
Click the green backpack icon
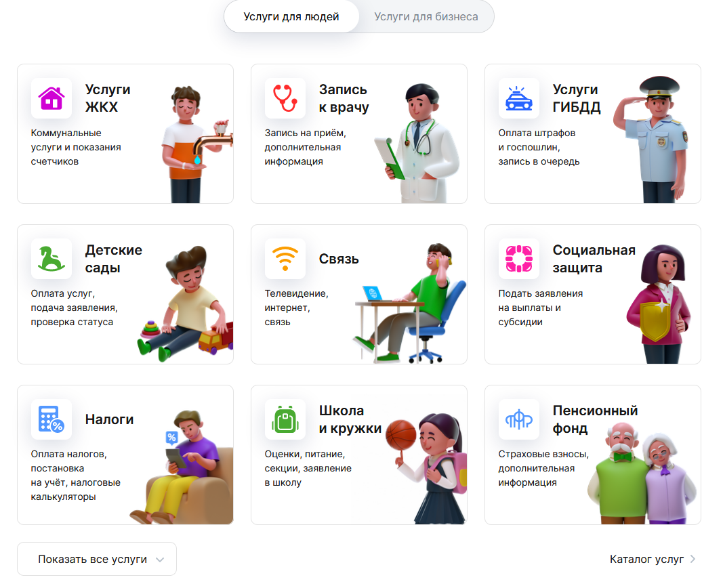(285, 419)
